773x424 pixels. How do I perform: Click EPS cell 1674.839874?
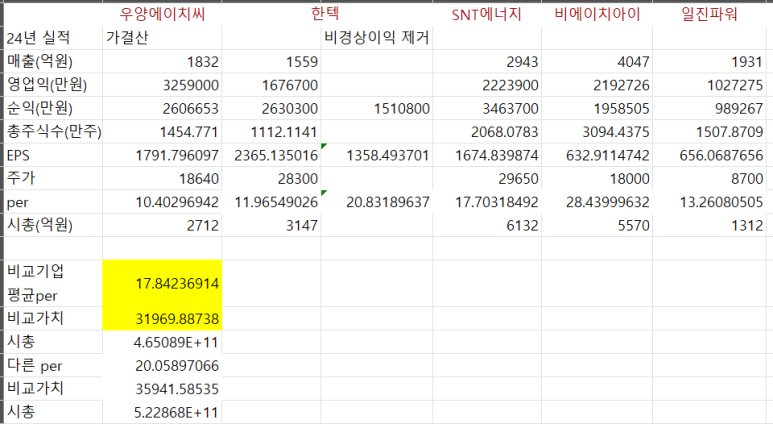tap(487, 155)
